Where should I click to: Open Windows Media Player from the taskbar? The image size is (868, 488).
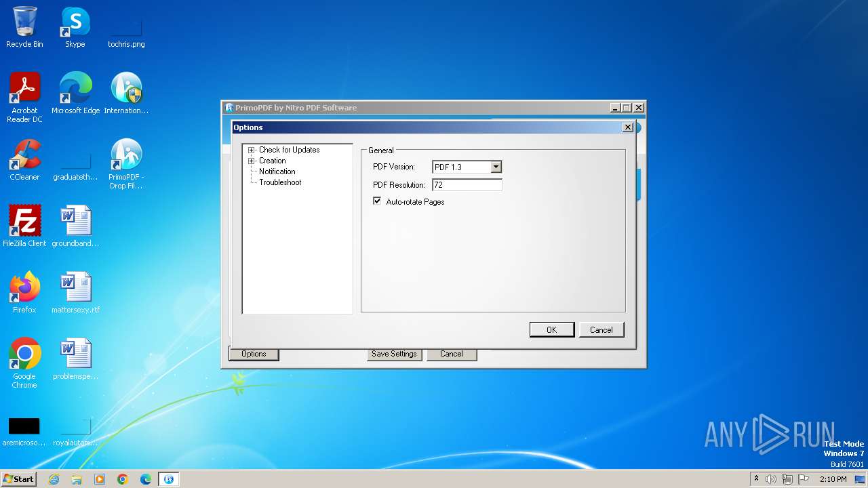[x=100, y=479]
